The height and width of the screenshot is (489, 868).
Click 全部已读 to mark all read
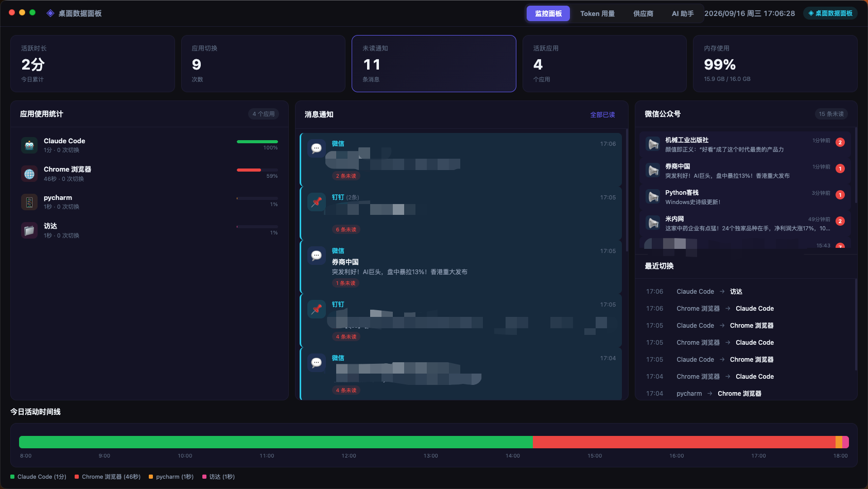click(x=602, y=114)
